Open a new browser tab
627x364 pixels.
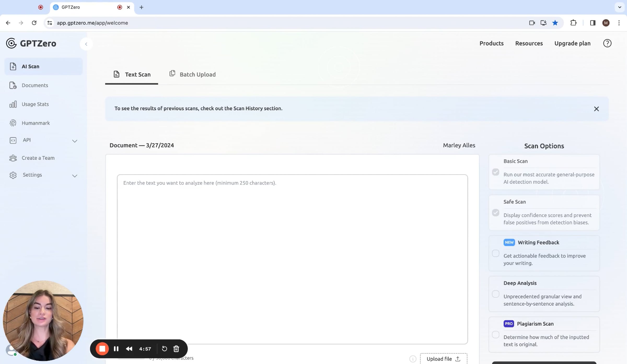(141, 7)
